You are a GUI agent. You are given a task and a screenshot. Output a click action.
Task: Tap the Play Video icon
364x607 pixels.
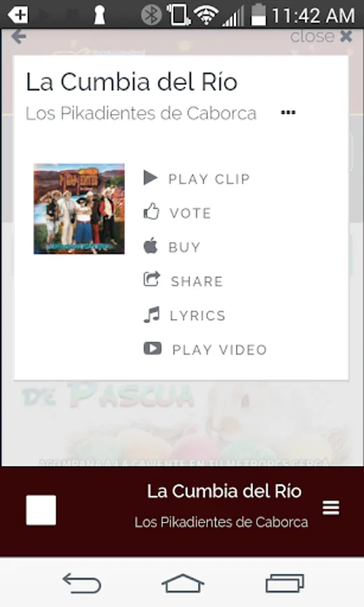pyautogui.click(x=152, y=349)
